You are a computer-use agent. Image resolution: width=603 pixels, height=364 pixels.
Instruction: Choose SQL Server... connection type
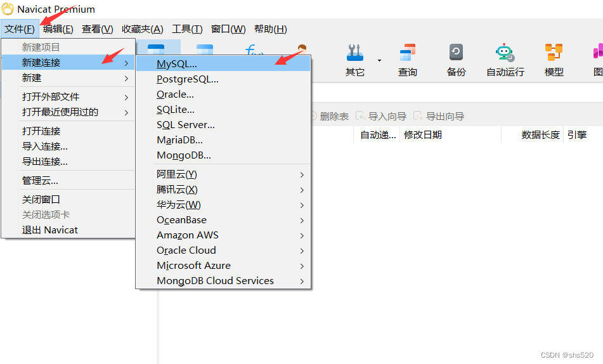tap(223, 125)
